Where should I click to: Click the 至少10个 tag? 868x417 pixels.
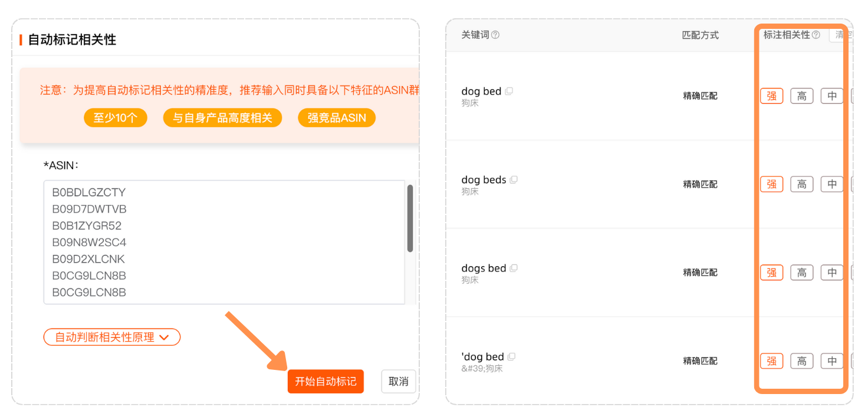[x=116, y=118]
